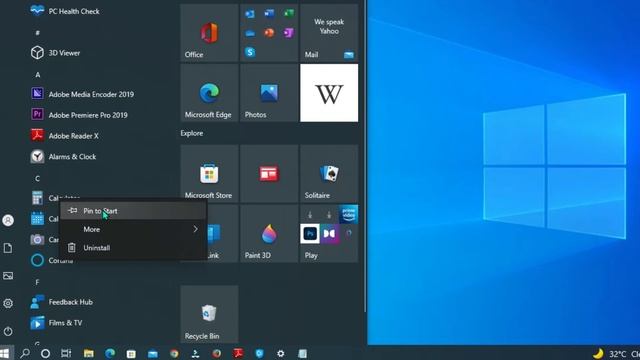Open Adobe Reader from the taskbar
Viewport: 640px width, 360px height.
[238, 353]
